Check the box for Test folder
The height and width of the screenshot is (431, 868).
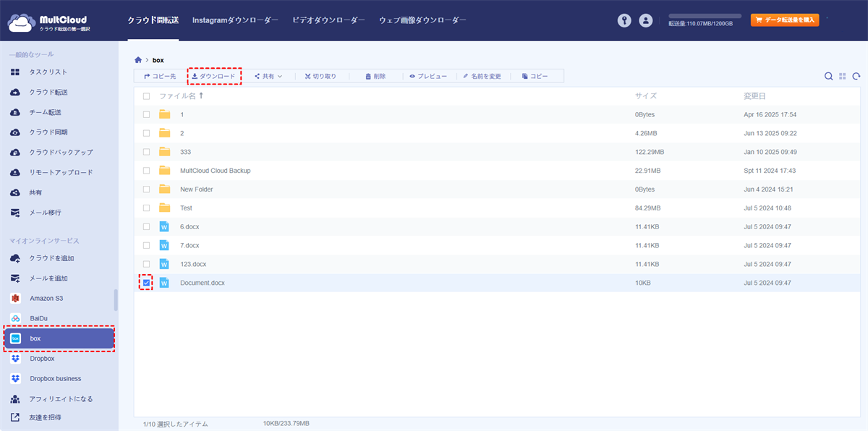[147, 208]
